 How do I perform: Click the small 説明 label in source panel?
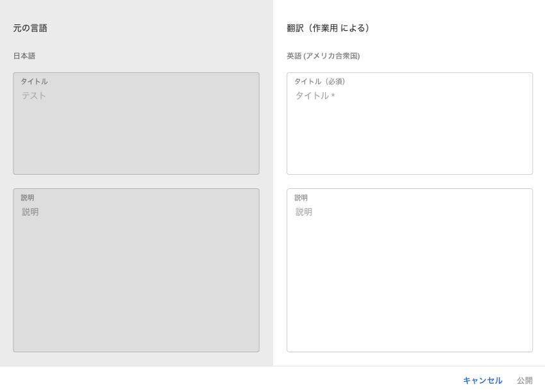tap(28, 198)
